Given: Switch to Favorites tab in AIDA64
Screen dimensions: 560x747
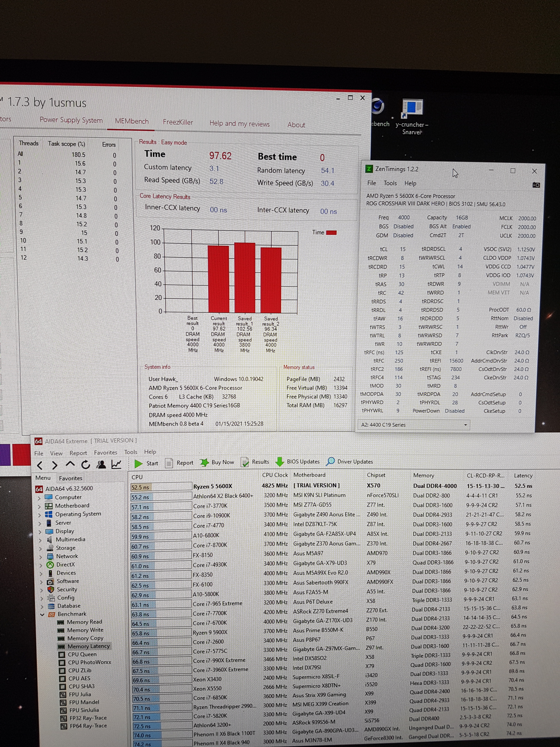Looking at the screenshot, I should 71,478.
